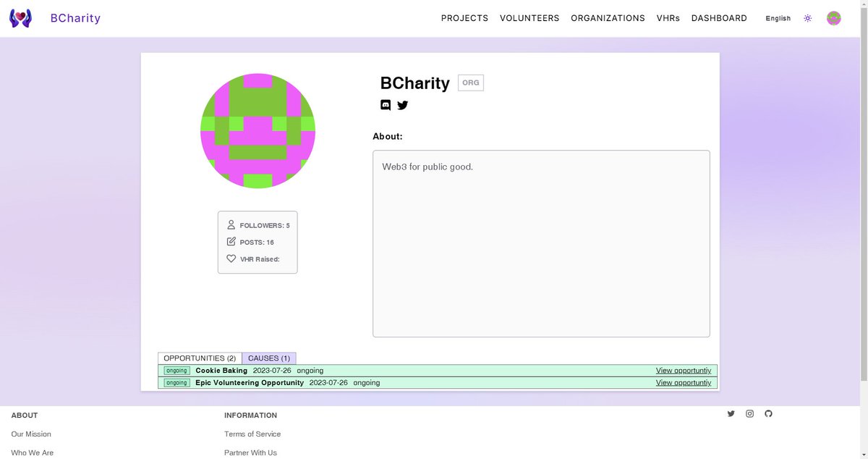Click the ORG badge next to BCharity
The image size is (868, 459).
click(471, 83)
